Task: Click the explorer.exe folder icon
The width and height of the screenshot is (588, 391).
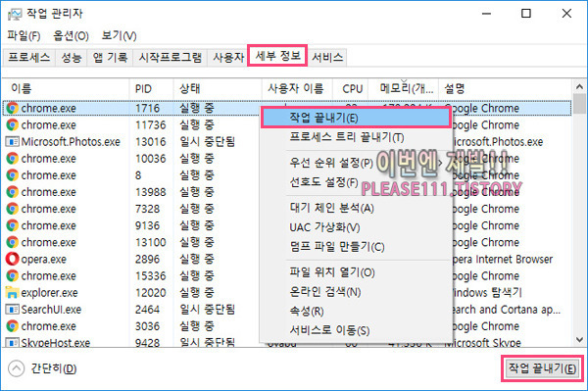Action: click(12, 292)
